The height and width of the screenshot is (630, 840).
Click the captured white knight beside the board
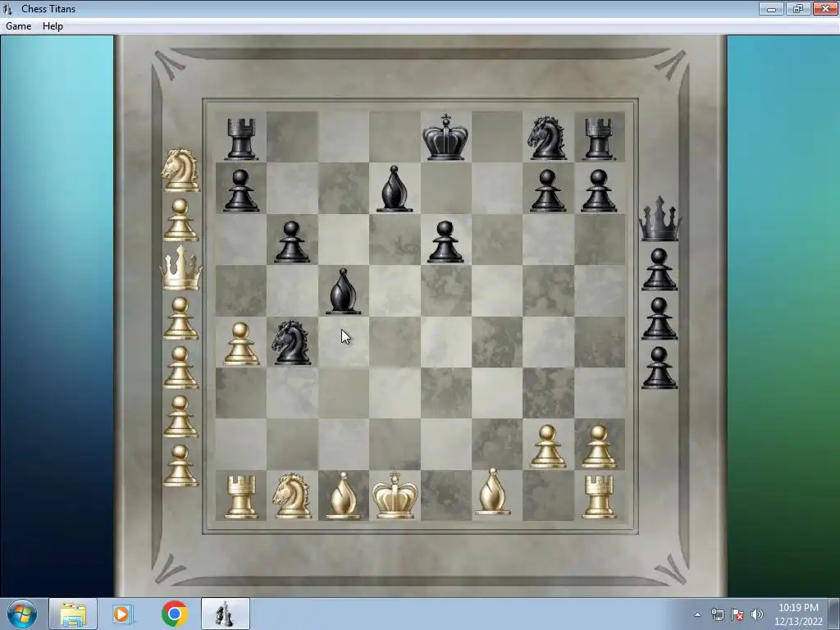(x=181, y=170)
